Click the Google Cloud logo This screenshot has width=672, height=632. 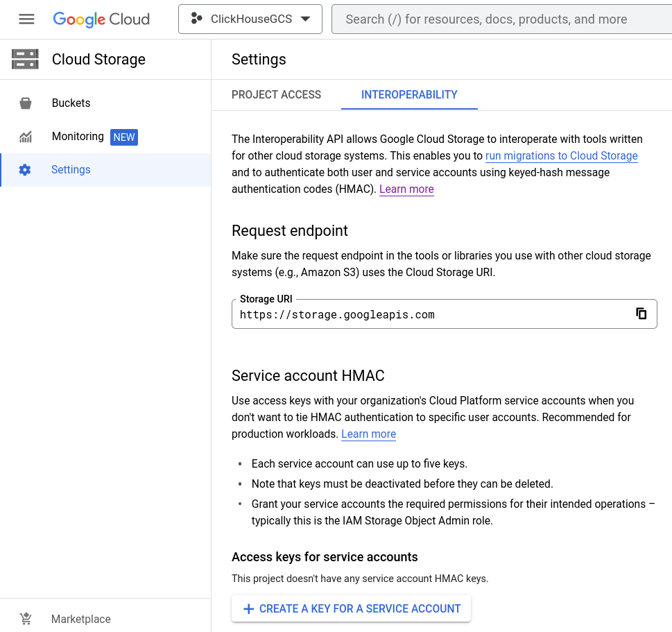click(x=101, y=19)
